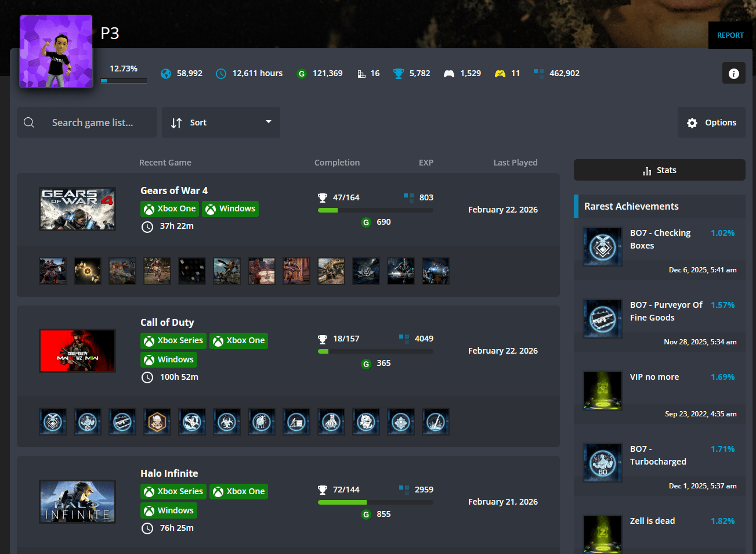Click Xbox One tag under Halo Infinite

tap(239, 492)
